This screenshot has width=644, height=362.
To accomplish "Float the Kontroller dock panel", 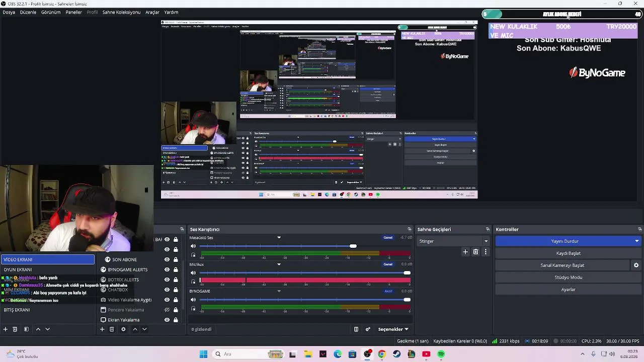I will [x=639, y=229].
